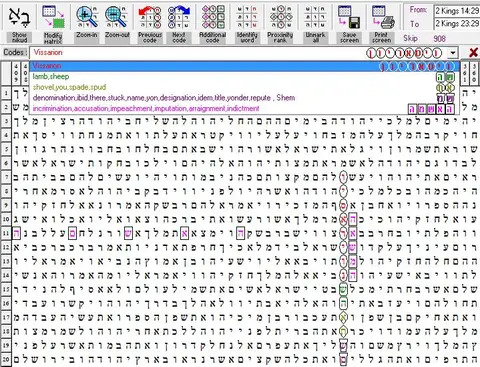Viewport: 480px width, 367px height.
Task: Click the Show nikud label button
Action: pos(19,38)
